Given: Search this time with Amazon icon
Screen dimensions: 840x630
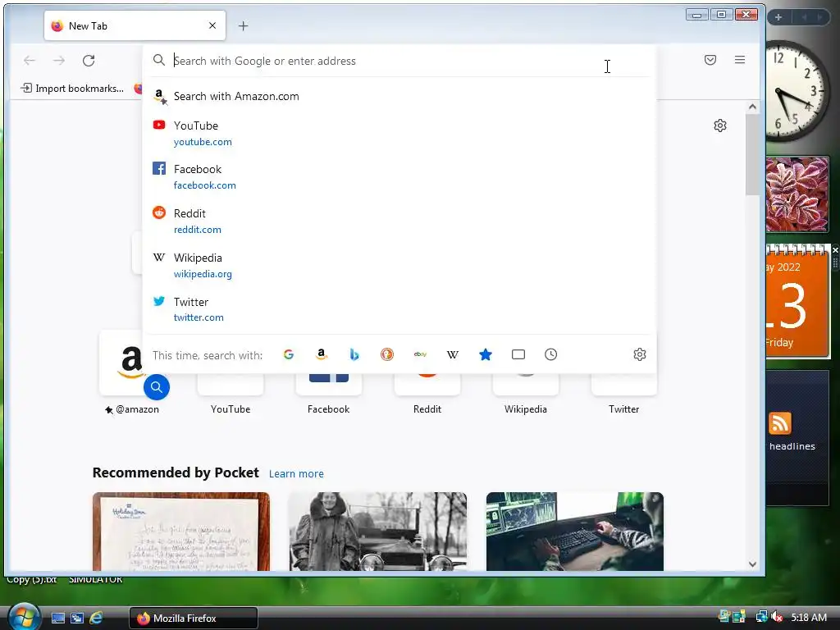Looking at the screenshot, I should (322, 354).
